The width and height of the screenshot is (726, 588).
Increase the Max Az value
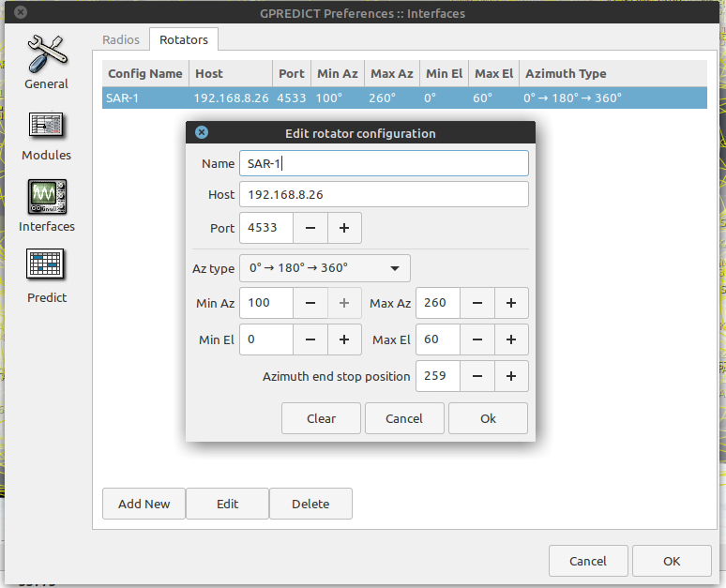[511, 303]
